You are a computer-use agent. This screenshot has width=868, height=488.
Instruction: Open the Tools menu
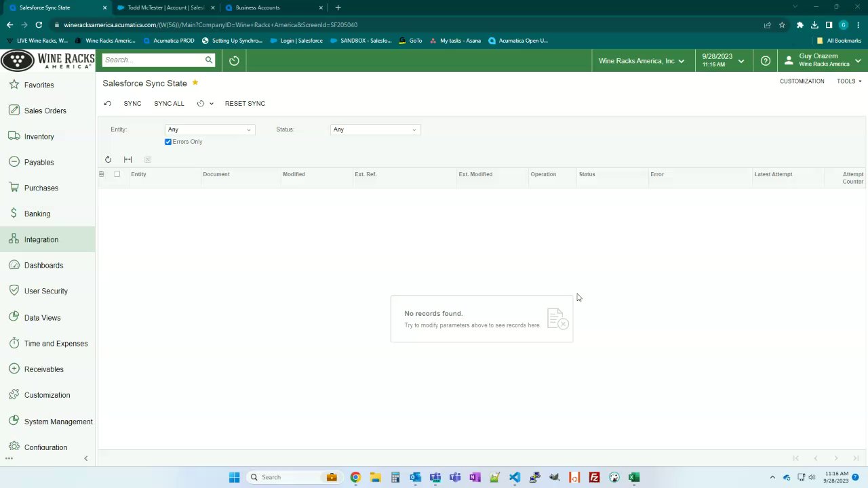(849, 81)
